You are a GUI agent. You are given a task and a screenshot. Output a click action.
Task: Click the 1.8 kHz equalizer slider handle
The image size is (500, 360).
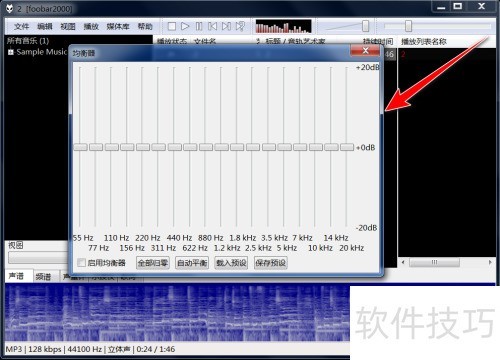[237, 147]
